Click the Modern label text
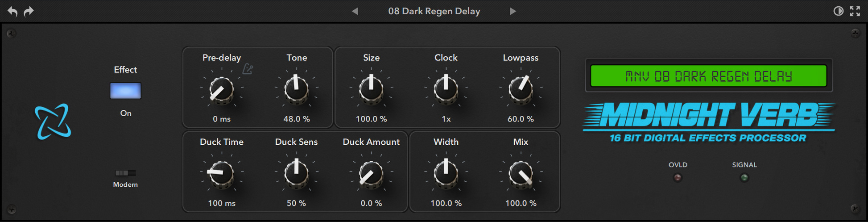Viewport: 868px width, 222px height. 125,184
